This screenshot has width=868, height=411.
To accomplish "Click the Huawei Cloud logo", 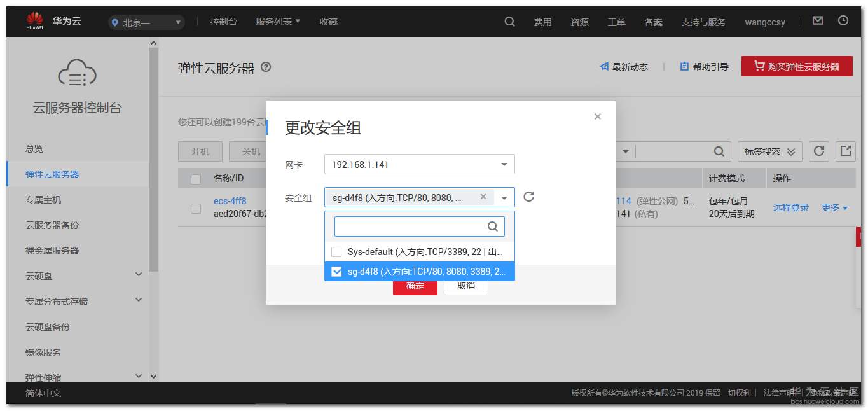I will (x=54, y=22).
